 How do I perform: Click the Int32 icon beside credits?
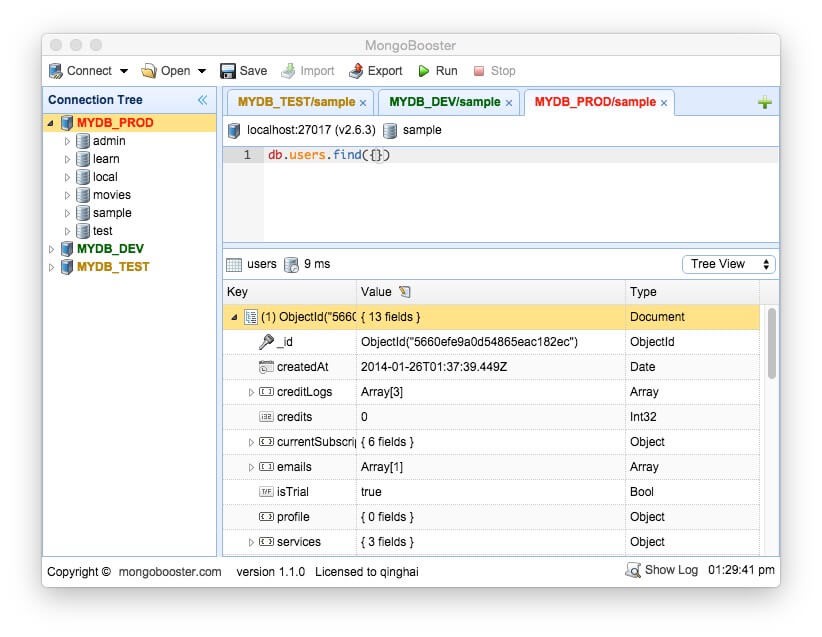[x=266, y=417]
